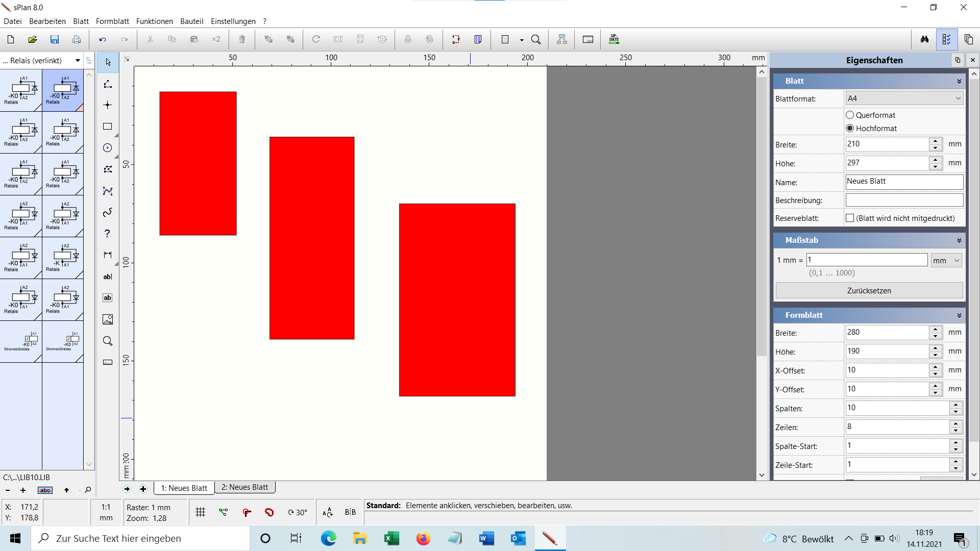Select the dimension measuring tool
Image resolution: width=980 pixels, height=551 pixels.
[x=108, y=255]
